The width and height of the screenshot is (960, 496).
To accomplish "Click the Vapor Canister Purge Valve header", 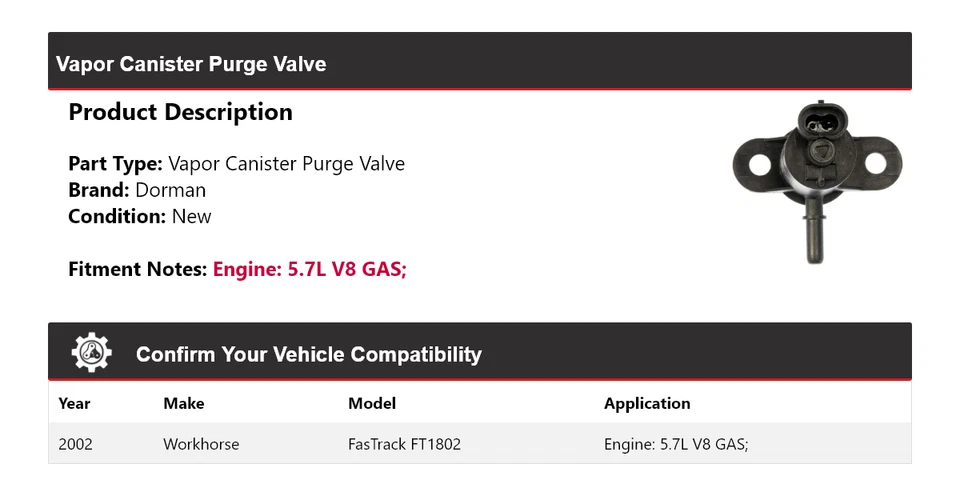I will tap(191, 64).
